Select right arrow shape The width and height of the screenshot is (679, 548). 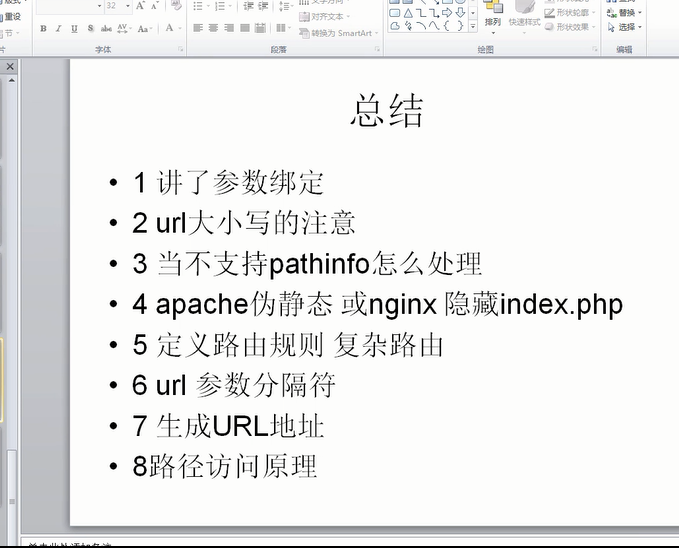tap(447, 13)
